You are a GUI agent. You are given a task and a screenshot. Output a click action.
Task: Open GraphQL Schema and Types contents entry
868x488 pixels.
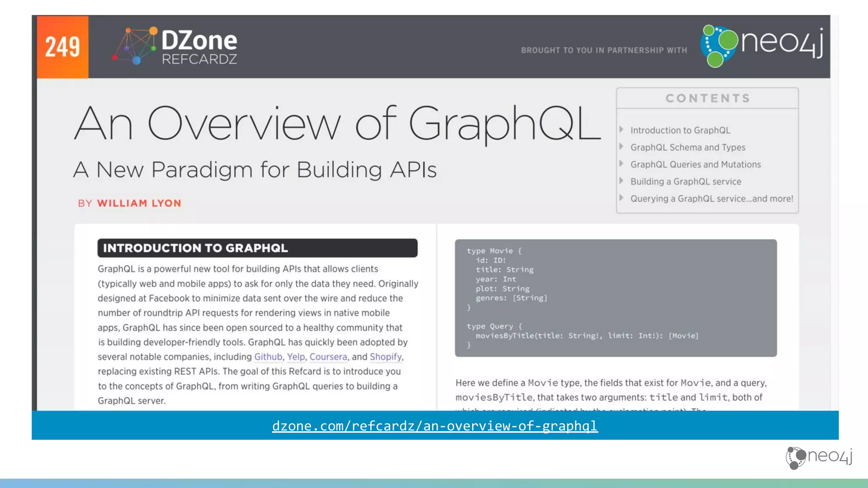[x=687, y=147]
